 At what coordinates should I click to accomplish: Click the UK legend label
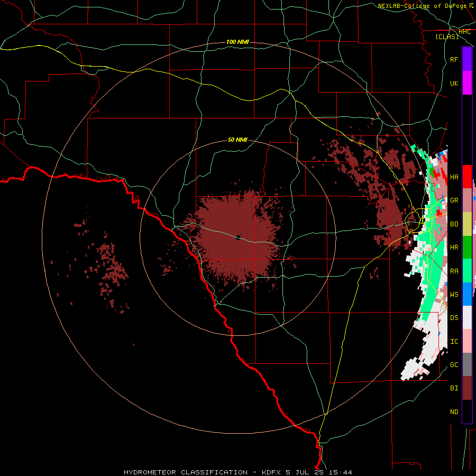click(x=454, y=83)
